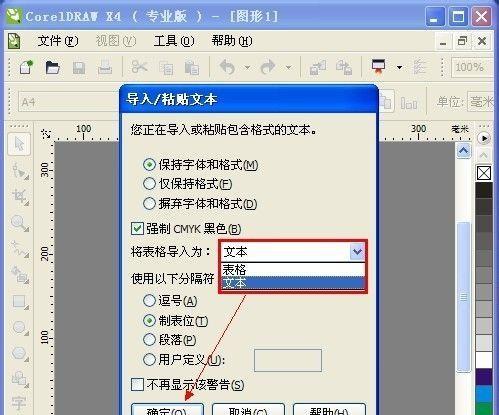Image resolution: width=499 pixels, height=415 pixels.
Task: Click the user-defined separator text field
Action: click(x=288, y=360)
